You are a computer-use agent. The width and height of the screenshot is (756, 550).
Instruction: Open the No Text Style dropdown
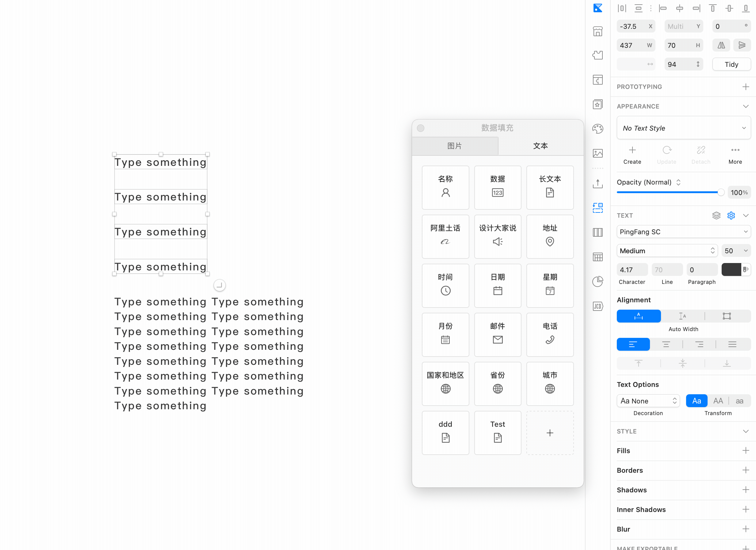(x=683, y=128)
